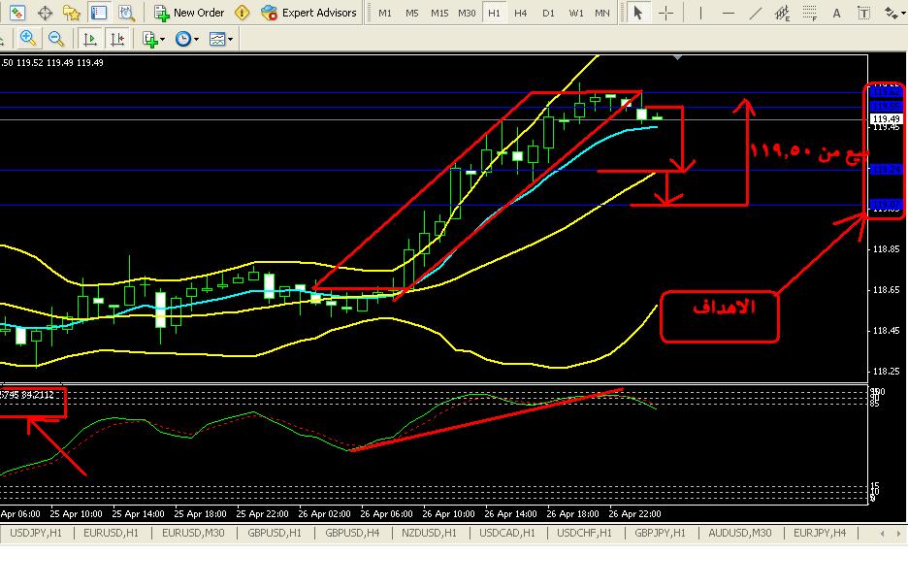Open the USDJPY,H1 chart tab
This screenshot has width=908, height=588.
(x=36, y=533)
